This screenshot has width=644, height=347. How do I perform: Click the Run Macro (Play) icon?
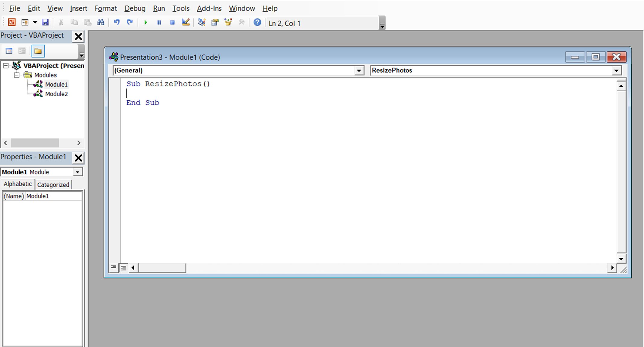click(x=145, y=23)
